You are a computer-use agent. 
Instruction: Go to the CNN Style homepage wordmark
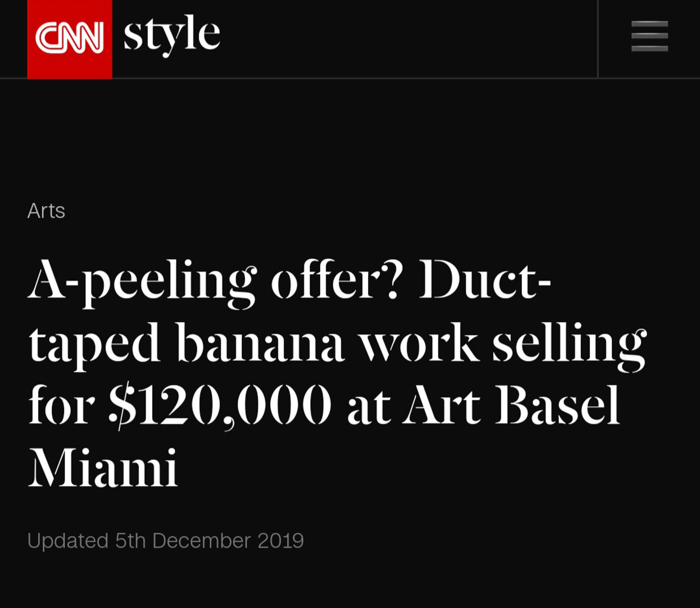(x=172, y=35)
